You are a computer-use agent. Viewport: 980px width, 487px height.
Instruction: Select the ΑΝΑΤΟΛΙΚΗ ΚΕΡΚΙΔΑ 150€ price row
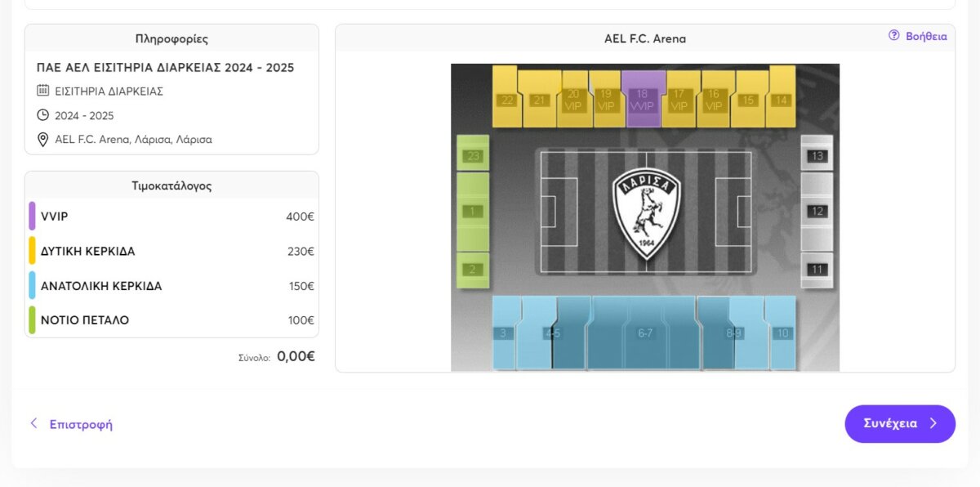pyautogui.click(x=171, y=286)
